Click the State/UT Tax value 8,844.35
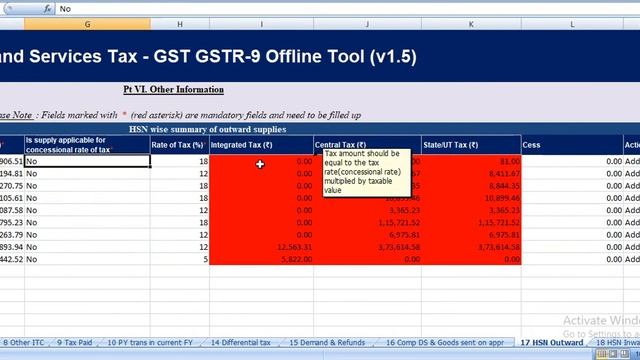640x360 pixels. [x=471, y=186]
